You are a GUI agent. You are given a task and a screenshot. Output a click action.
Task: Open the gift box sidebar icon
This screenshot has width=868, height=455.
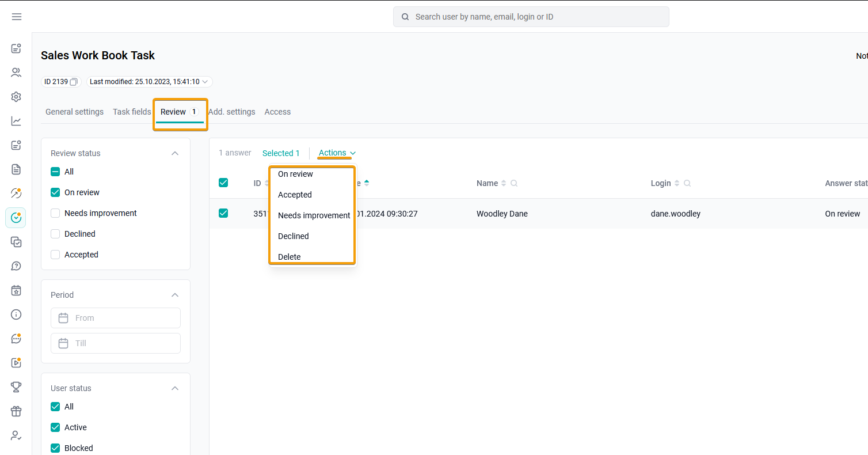coord(16,411)
